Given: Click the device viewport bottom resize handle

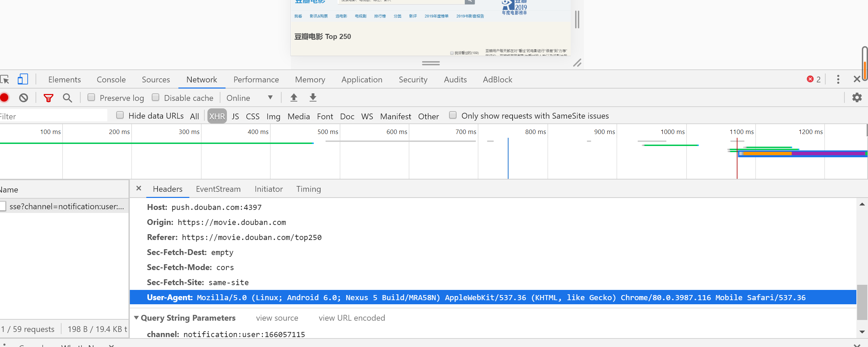Looking at the screenshot, I should click(431, 63).
